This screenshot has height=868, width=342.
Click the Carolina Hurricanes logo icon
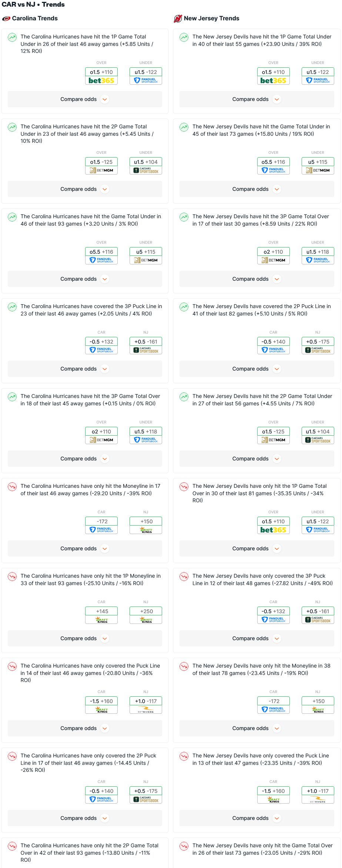click(6, 18)
